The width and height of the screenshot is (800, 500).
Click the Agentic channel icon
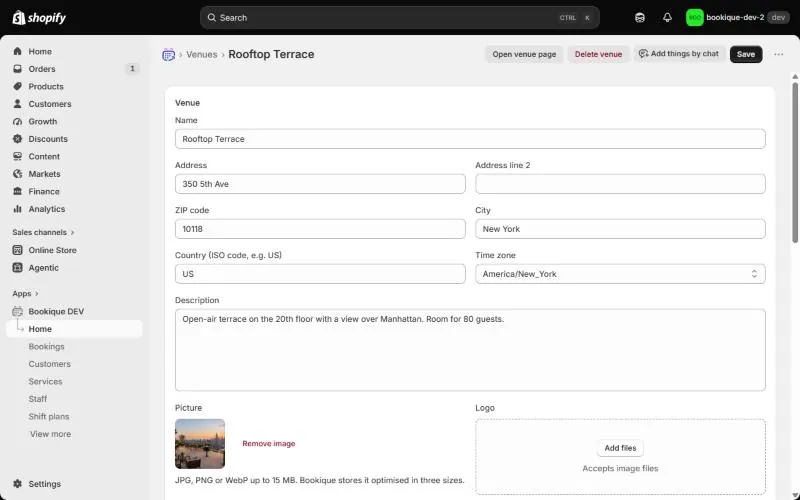(18, 267)
